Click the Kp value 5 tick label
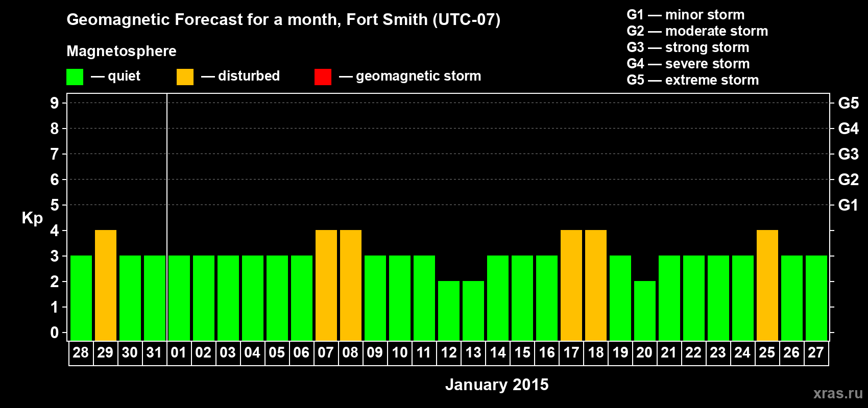Viewport: 868px width, 408px height. click(x=54, y=205)
